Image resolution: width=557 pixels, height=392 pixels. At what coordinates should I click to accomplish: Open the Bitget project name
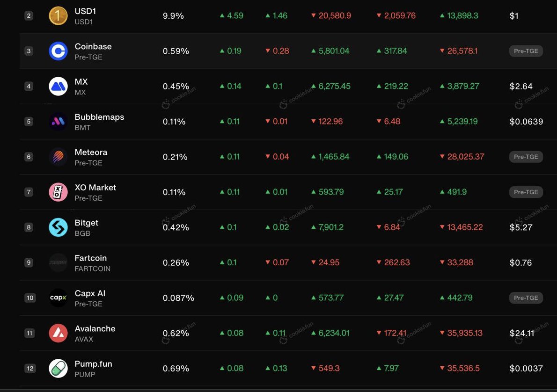click(x=86, y=223)
